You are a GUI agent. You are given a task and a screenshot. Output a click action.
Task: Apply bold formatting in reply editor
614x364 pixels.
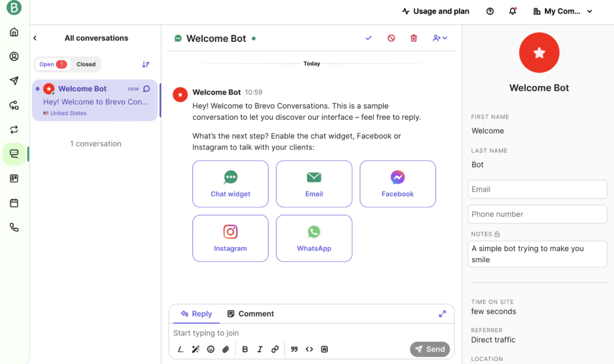pos(245,349)
